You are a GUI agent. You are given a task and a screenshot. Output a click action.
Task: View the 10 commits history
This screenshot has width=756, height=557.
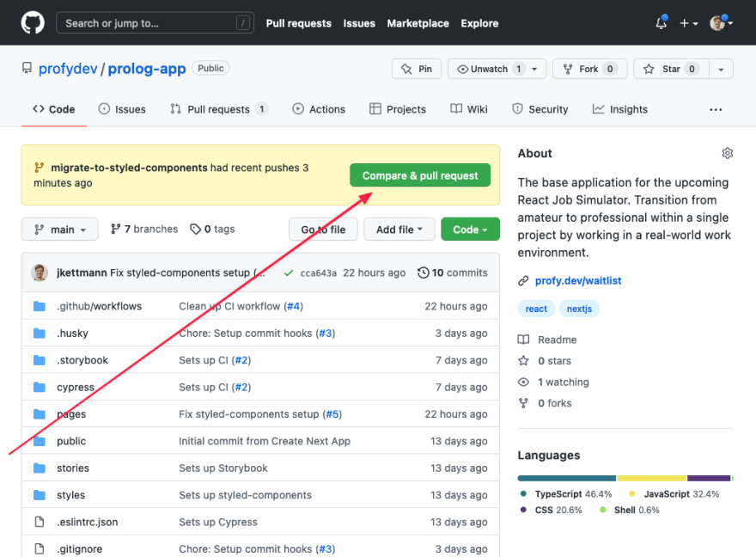coord(452,273)
